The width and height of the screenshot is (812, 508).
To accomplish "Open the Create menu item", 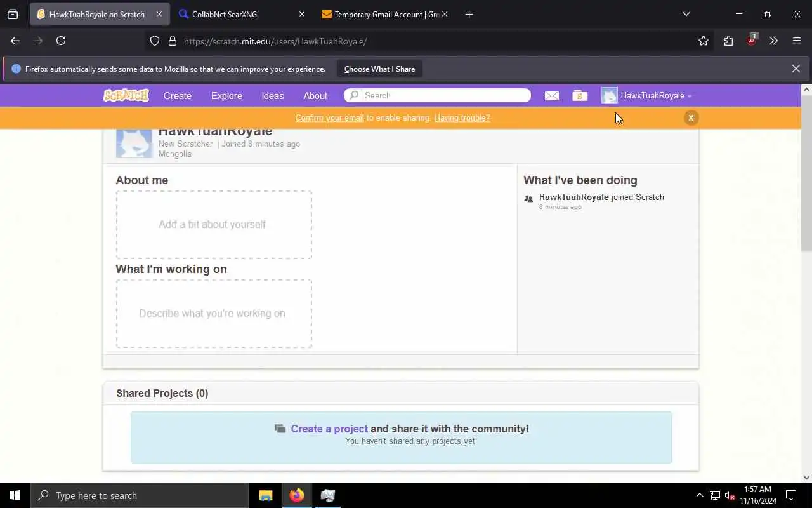I will point(178,96).
